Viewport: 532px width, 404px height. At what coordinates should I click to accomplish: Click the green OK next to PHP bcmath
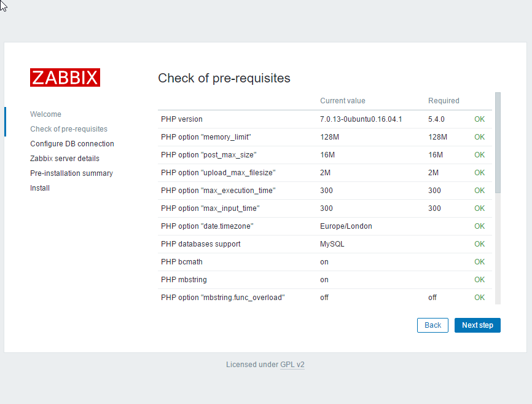coord(479,261)
